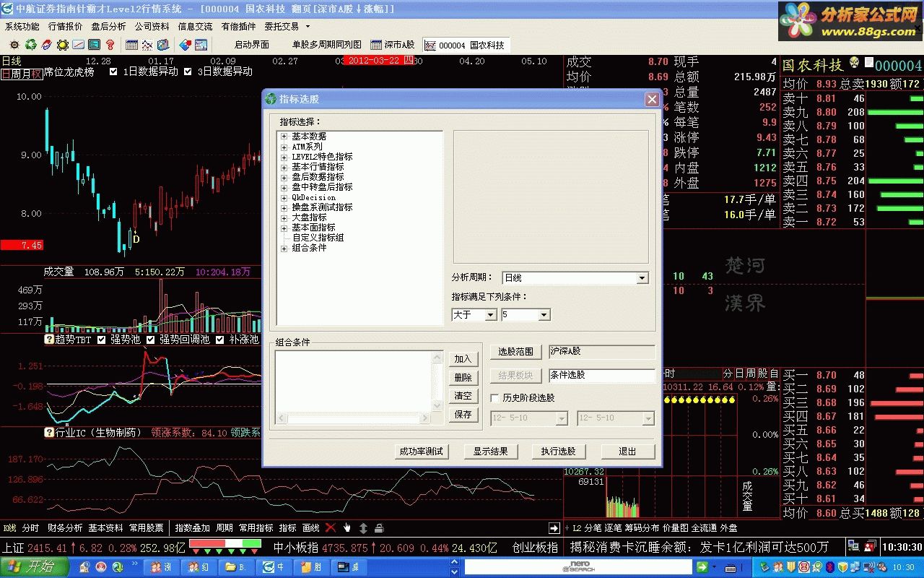Open the 行情报价 menu

click(x=66, y=27)
